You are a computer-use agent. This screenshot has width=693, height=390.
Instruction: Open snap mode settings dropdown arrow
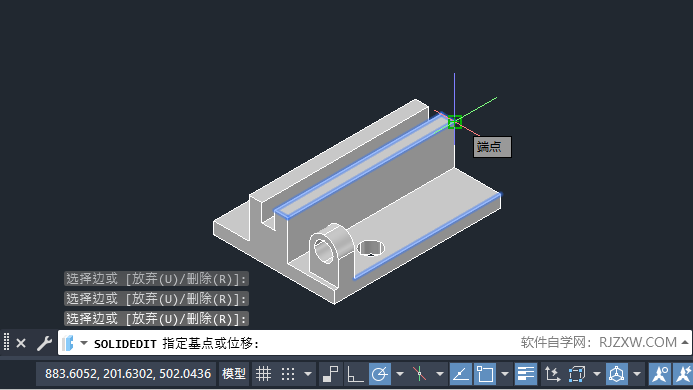tap(308, 374)
